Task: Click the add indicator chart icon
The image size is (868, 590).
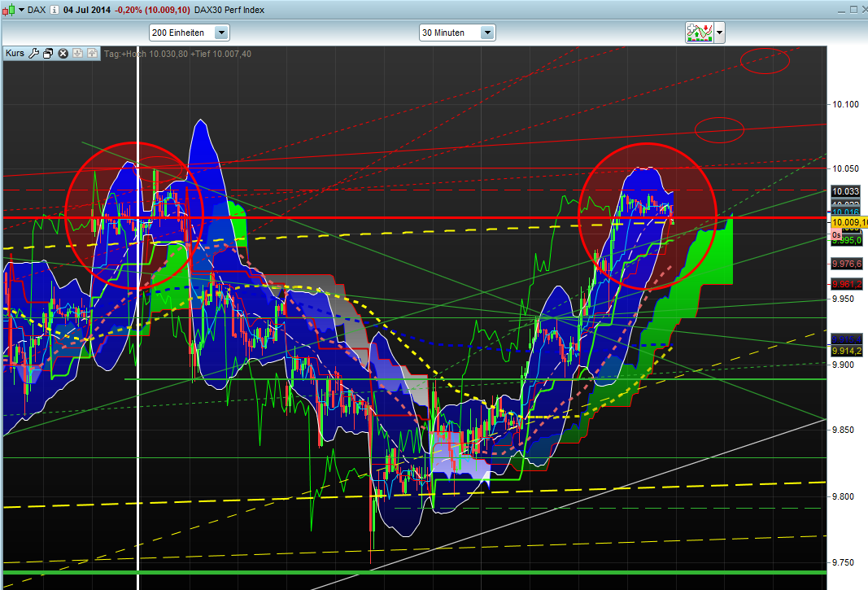Action: (x=699, y=33)
